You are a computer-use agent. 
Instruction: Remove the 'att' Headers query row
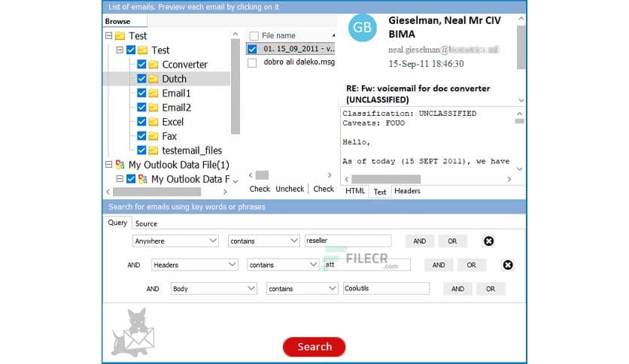(508, 265)
